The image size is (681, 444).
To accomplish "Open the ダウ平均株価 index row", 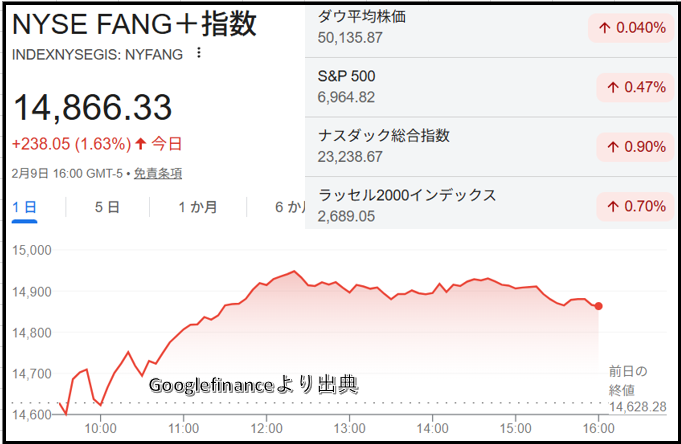I will point(362,17).
